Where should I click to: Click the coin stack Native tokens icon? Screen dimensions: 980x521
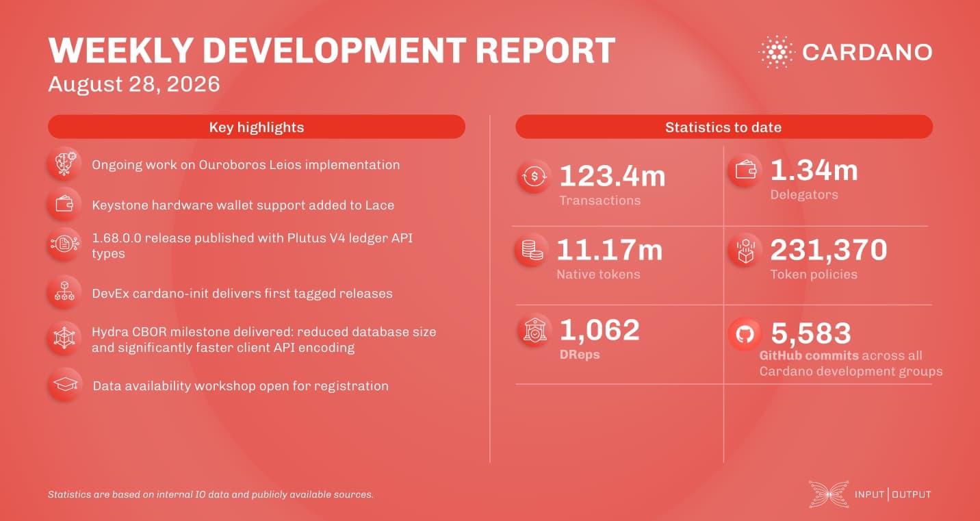coord(532,251)
